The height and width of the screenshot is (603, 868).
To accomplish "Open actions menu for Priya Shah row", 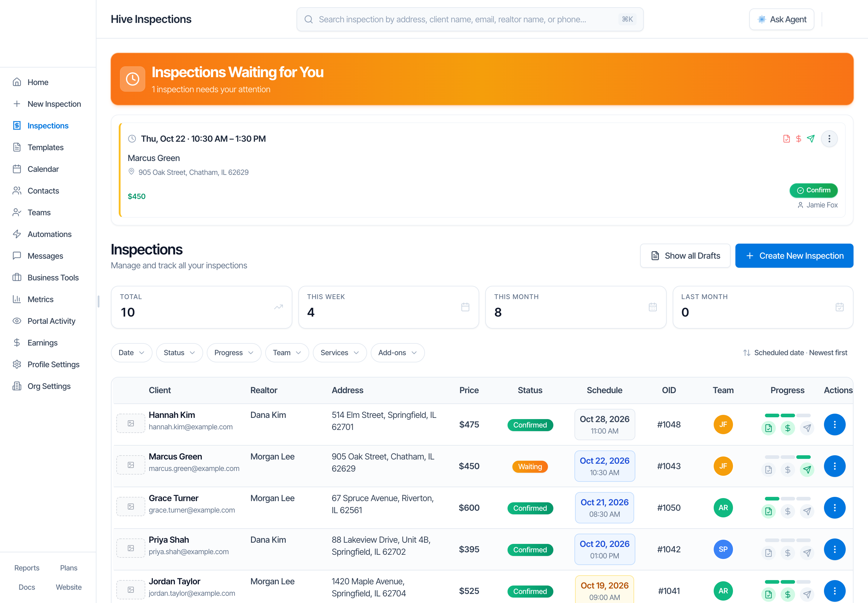I will coord(834,549).
